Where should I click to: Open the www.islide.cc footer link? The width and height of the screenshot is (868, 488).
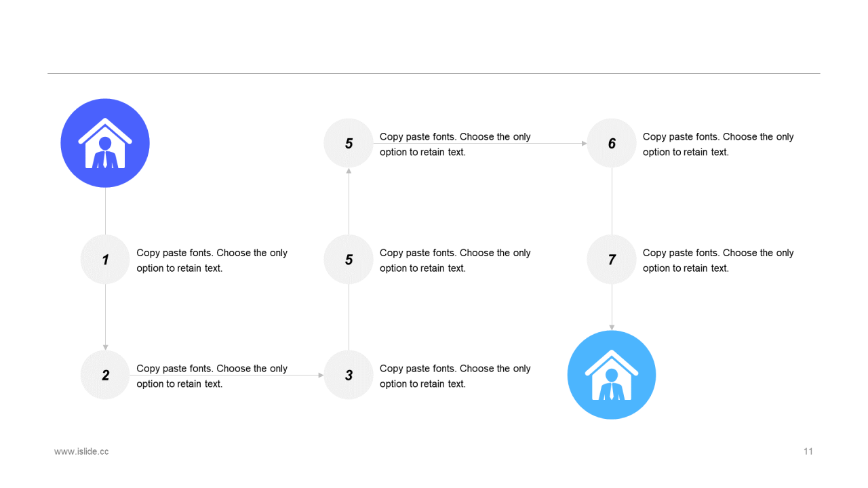coord(81,451)
